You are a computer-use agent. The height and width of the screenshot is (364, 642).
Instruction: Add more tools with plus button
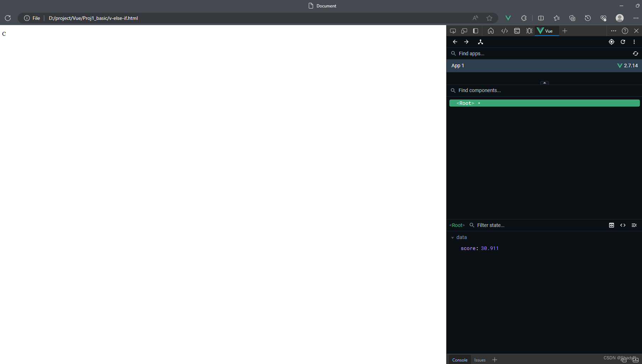[x=565, y=31]
